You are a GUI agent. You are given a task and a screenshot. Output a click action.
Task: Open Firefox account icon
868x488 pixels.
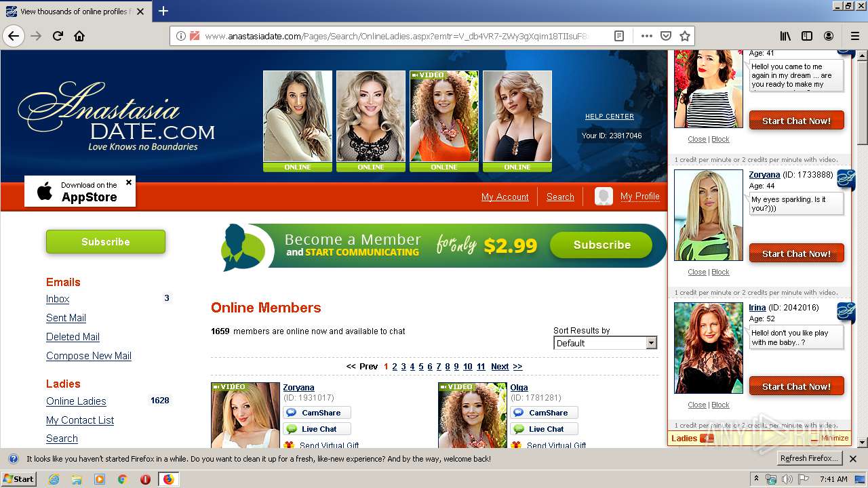point(829,36)
